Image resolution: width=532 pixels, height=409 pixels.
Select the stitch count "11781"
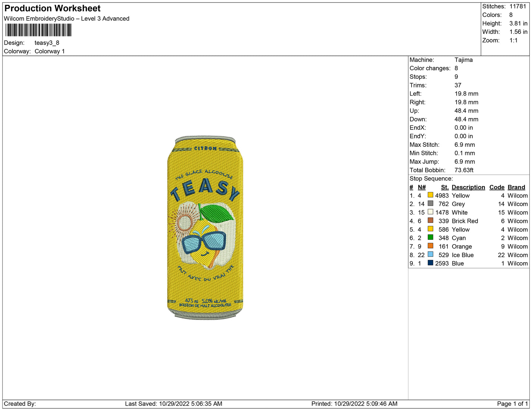click(x=518, y=6)
